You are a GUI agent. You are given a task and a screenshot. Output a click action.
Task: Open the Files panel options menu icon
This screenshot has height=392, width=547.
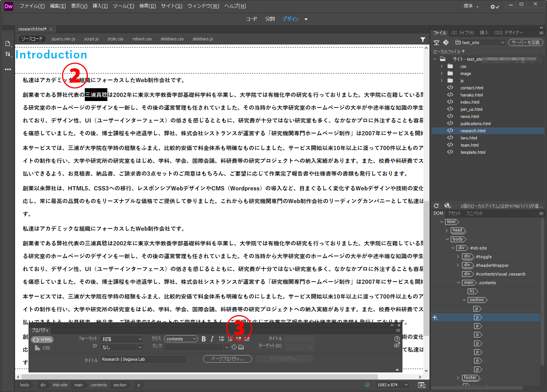tap(541, 33)
